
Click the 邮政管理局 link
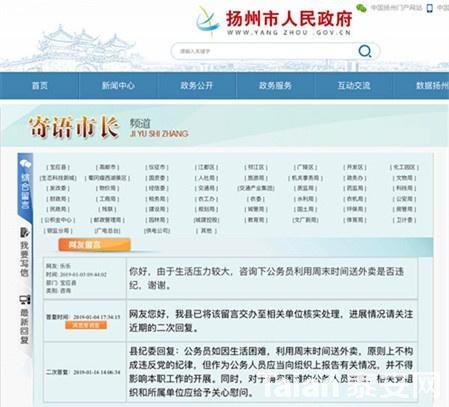click(x=107, y=220)
